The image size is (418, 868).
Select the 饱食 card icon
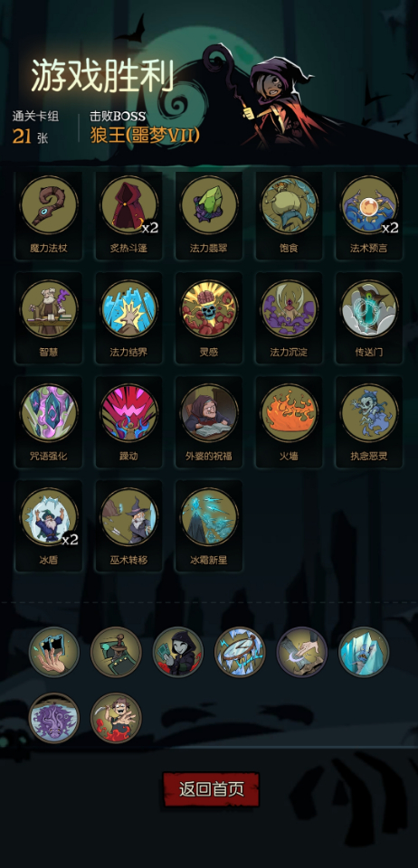point(289,205)
